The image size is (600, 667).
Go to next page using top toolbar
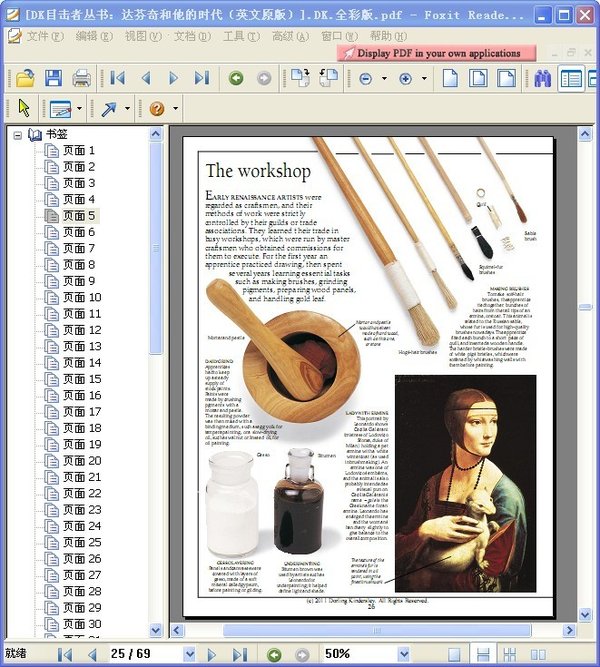173,78
